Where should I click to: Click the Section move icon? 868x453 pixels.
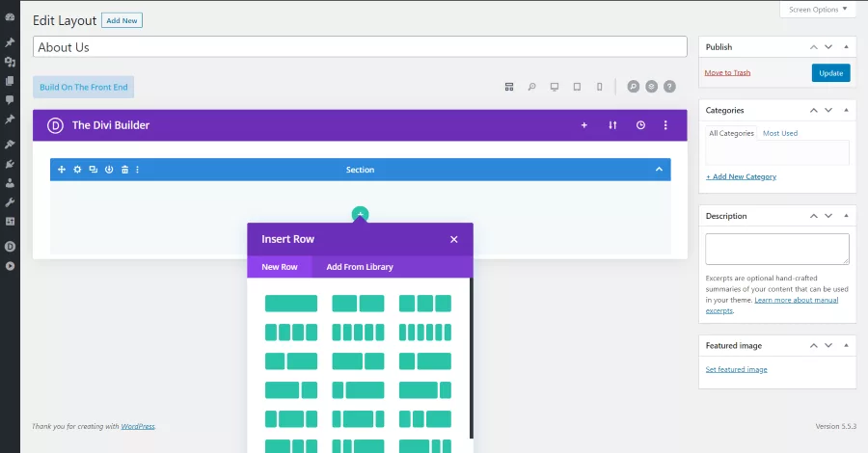point(62,170)
